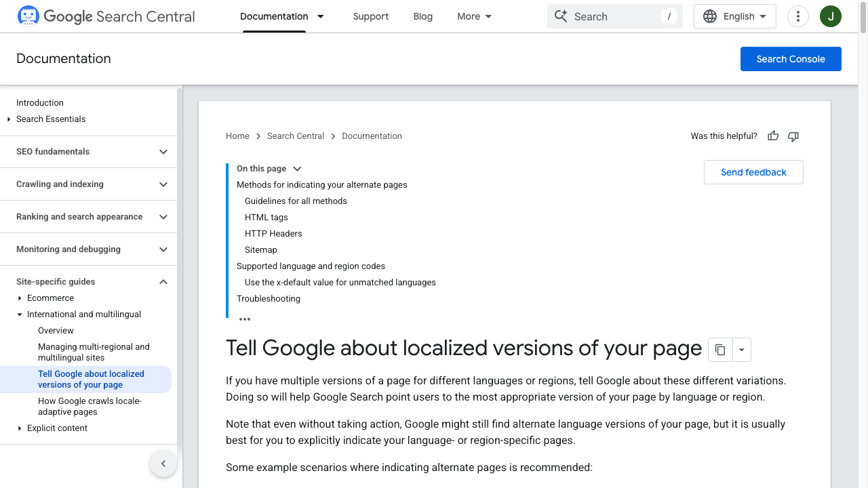Open the Blog tab

click(x=422, y=16)
